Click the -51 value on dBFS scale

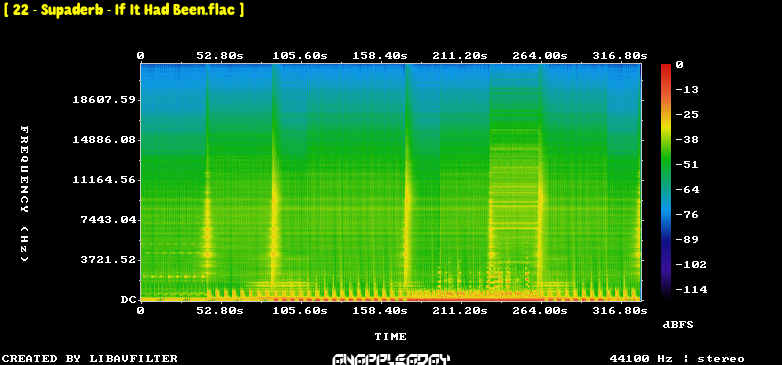(687, 165)
